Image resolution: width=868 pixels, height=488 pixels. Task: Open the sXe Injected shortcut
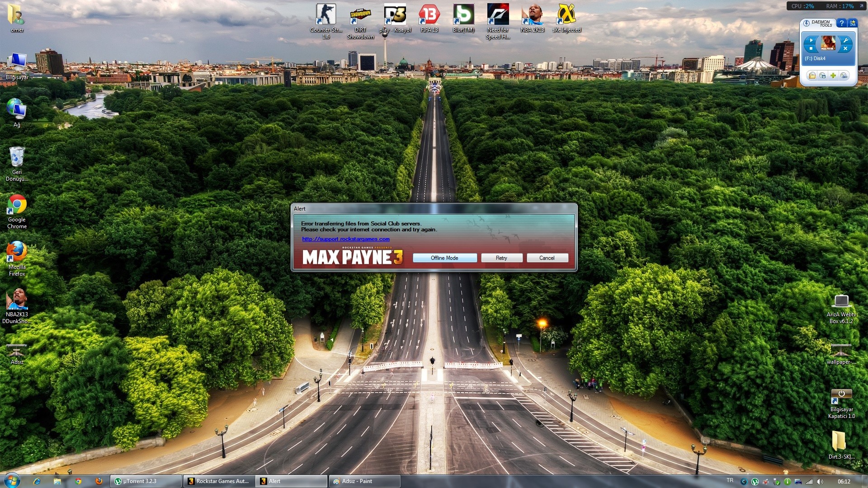(566, 19)
